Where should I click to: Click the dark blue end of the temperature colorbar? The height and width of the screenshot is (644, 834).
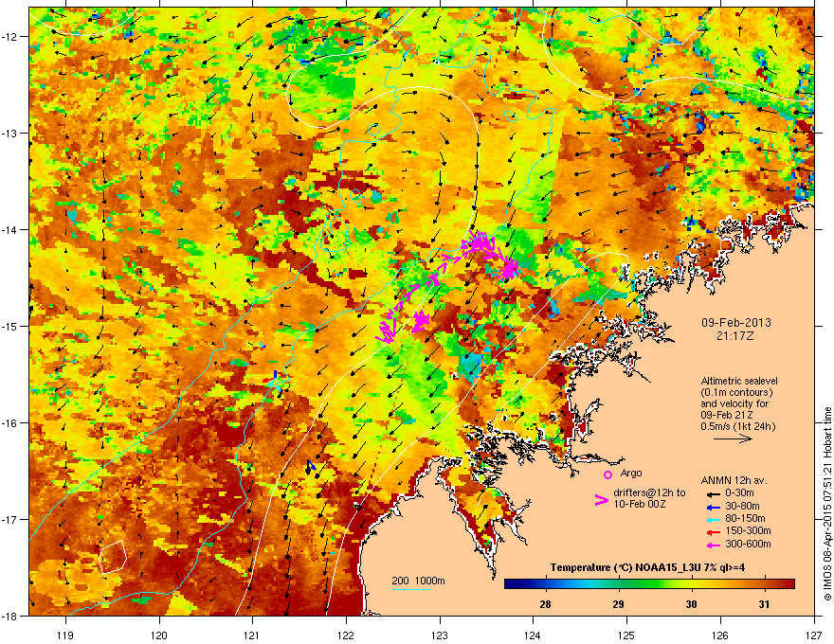click(511, 584)
